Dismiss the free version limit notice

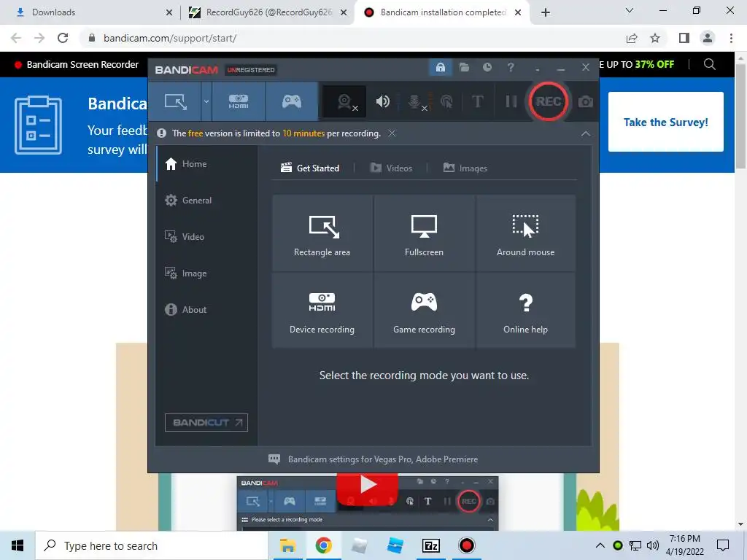[x=392, y=133]
